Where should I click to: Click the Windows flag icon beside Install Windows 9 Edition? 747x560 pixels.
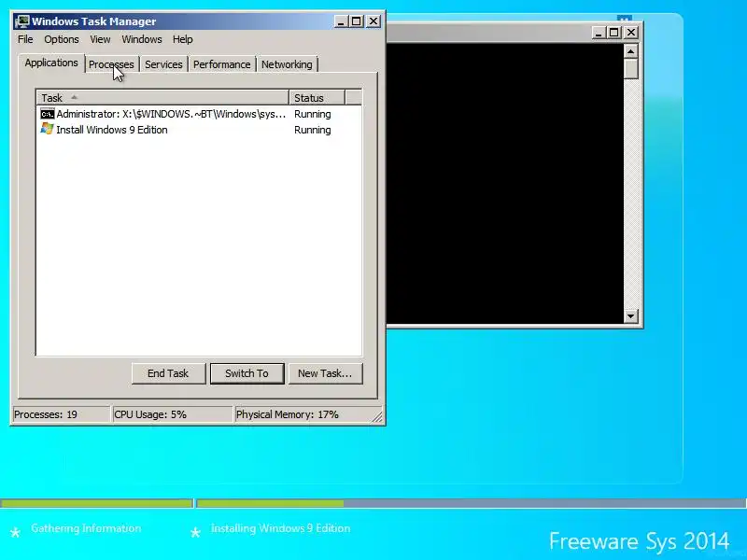point(48,129)
